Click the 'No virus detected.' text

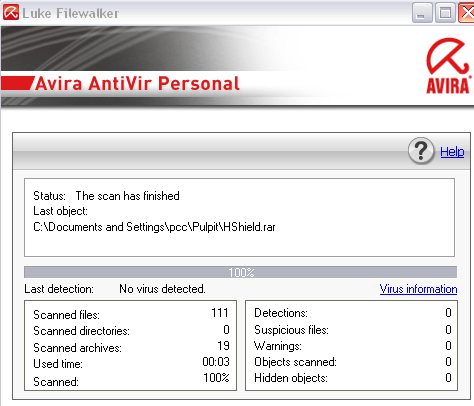click(x=162, y=289)
